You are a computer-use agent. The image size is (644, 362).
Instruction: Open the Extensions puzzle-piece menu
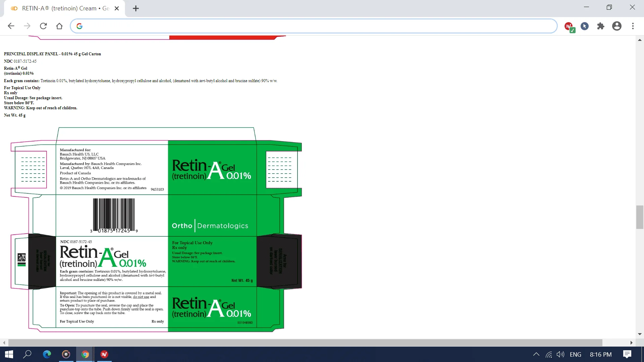601,26
